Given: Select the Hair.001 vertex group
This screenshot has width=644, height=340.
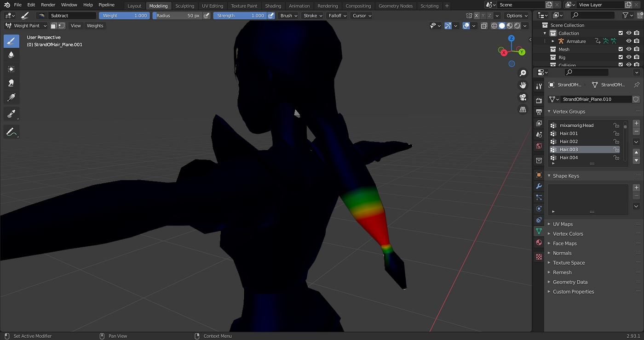Looking at the screenshot, I should [x=569, y=133].
